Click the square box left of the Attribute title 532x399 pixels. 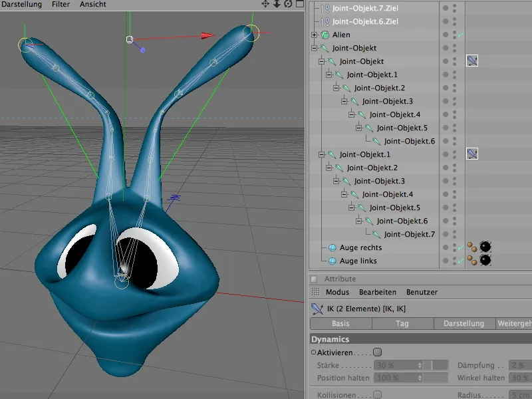pos(314,279)
